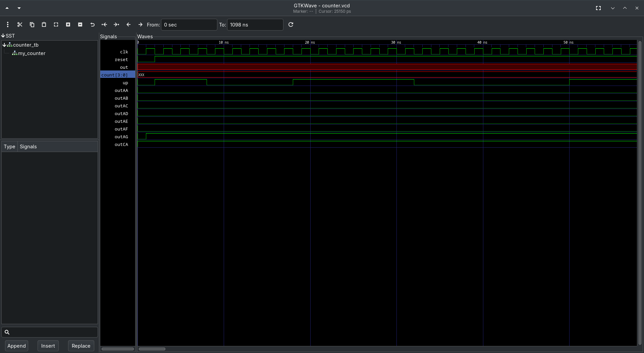Click the 50 ns mark on the time ruler
644x353 pixels.
(569, 42)
